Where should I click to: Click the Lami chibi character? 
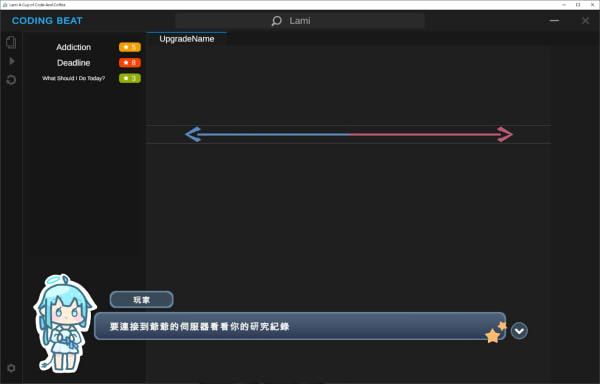coord(64,323)
